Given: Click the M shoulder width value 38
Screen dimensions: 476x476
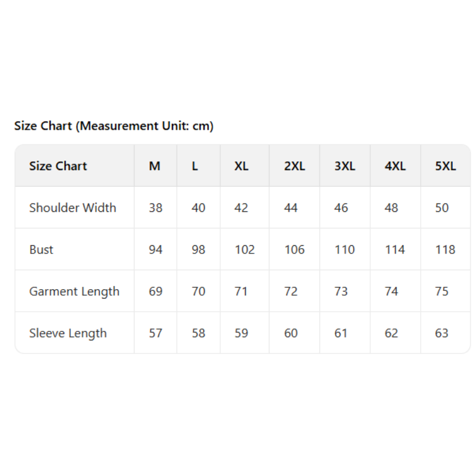Looking at the screenshot, I should (155, 208).
